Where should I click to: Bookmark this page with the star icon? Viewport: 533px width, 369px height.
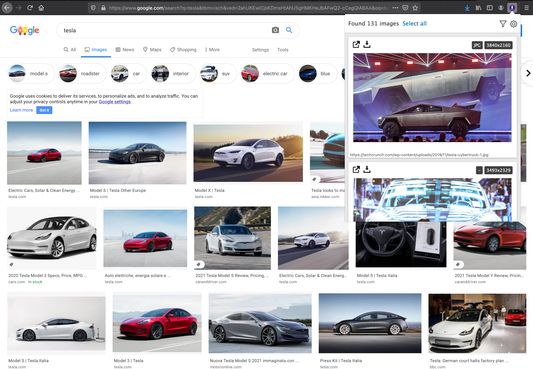(415, 7)
